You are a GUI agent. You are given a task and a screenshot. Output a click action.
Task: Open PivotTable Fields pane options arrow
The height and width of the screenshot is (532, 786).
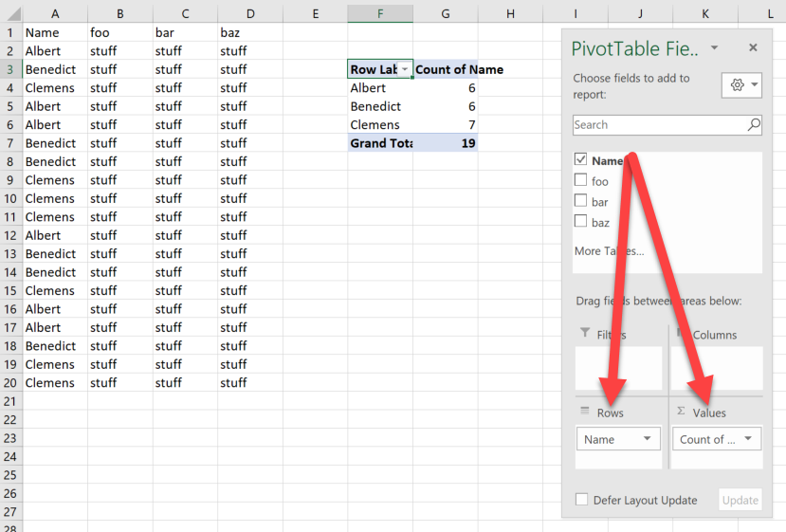click(x=714, y=47)
